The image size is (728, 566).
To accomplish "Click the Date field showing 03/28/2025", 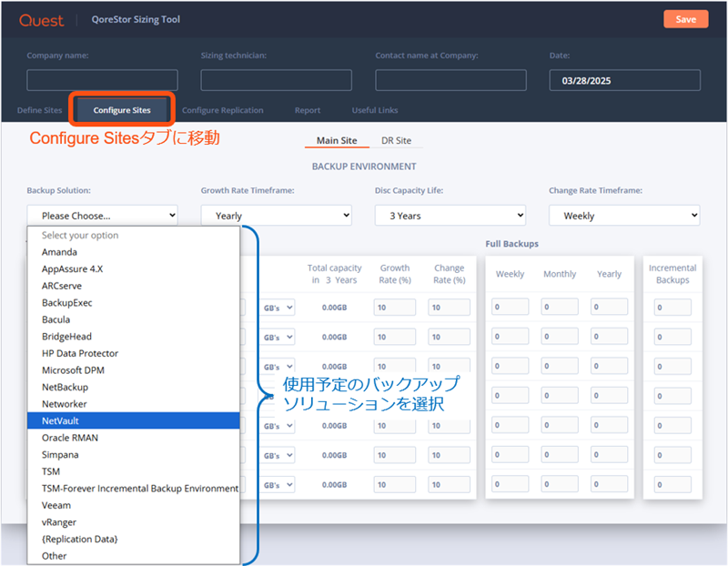I will (x=624, y=80).
